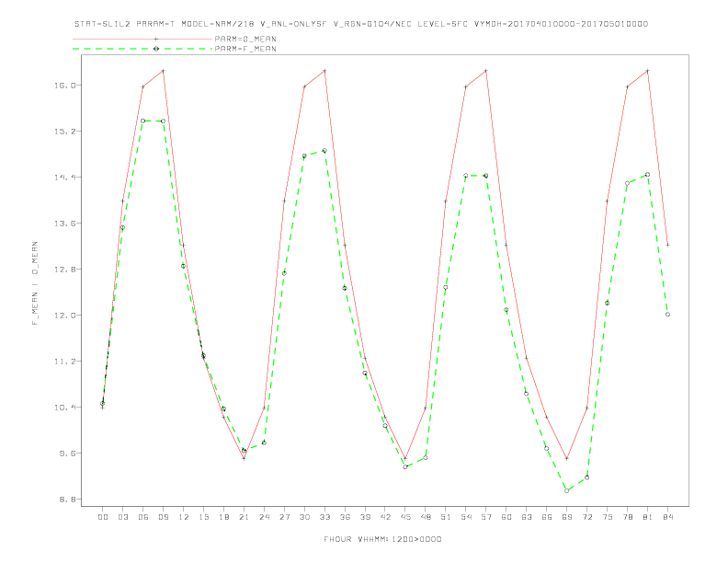This screenshot has width=728, height=563.
Task: Click the F_MEAN circle marker at hour 69
Action: point(567,490)
